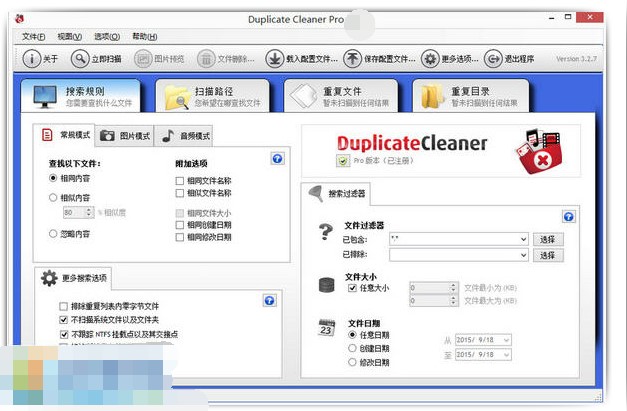627x411 pixels.
Task: Switch to 音频模式 tab
Action: click(x=185, y=136)
